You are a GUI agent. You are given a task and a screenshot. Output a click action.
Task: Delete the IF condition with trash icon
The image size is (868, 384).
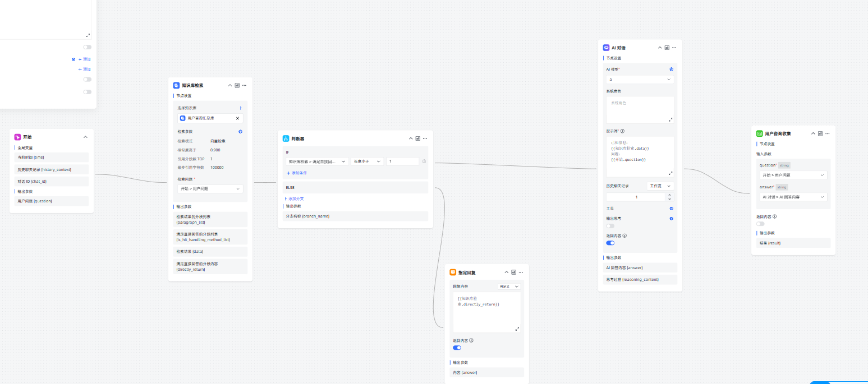click(424, 161)
